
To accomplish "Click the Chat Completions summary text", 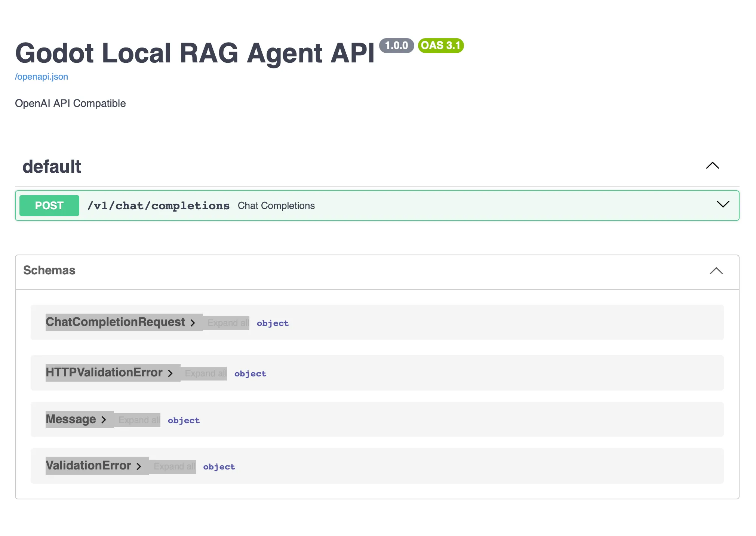I will [276, 206].
